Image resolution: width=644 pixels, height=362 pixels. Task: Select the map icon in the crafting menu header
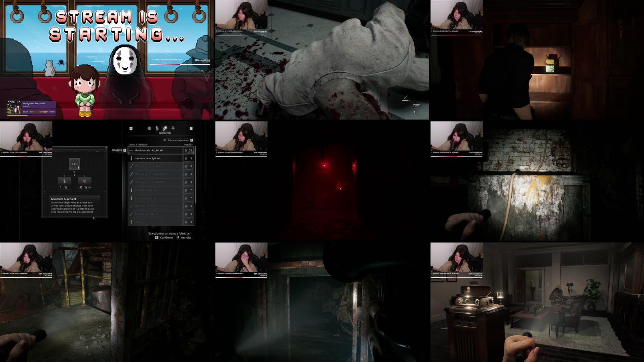[149, 128]
